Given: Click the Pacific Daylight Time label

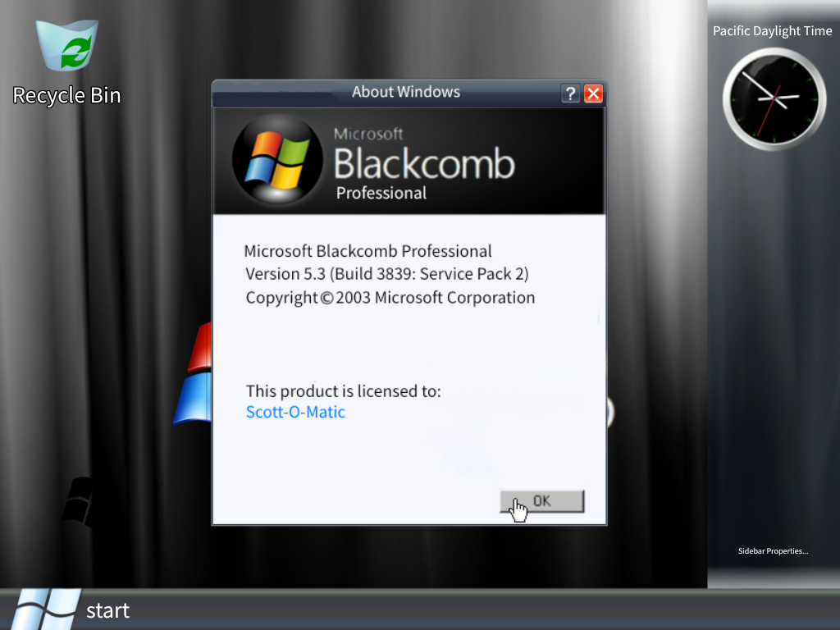Looking at the screenshot, I should (x=772, y=30).
